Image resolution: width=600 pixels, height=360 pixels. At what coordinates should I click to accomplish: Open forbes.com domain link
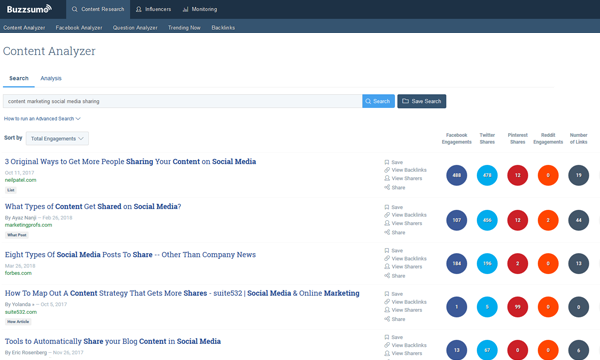point(18,273)
